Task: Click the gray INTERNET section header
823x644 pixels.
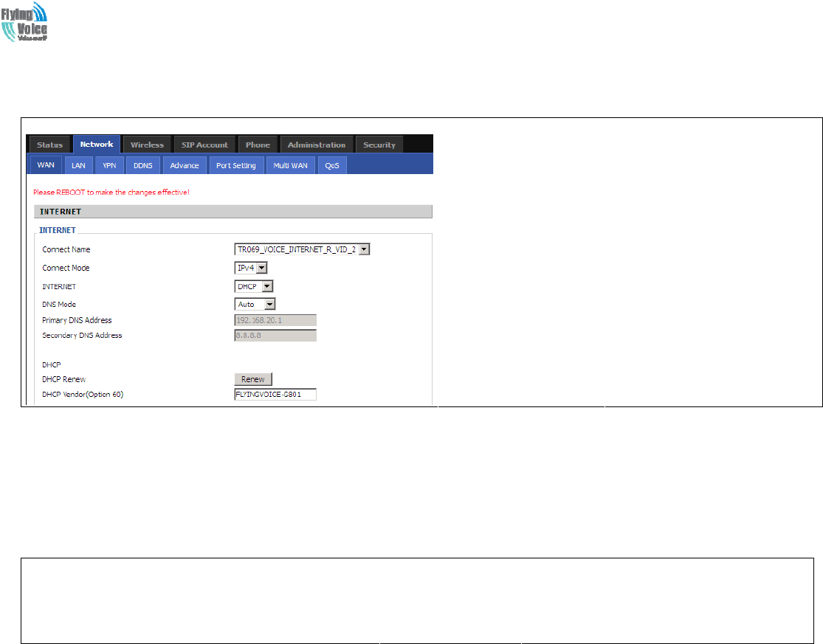Action: tap(233, 211)
